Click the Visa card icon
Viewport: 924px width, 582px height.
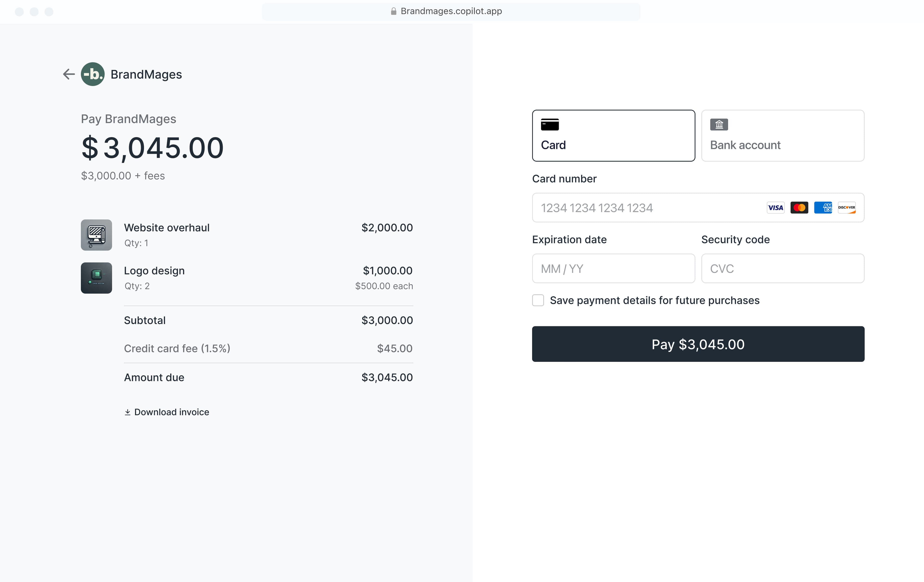[x=776, y=208]
